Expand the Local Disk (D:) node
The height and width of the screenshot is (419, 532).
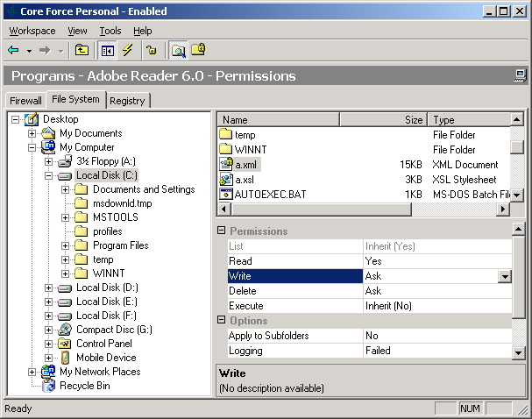(48, 288)
